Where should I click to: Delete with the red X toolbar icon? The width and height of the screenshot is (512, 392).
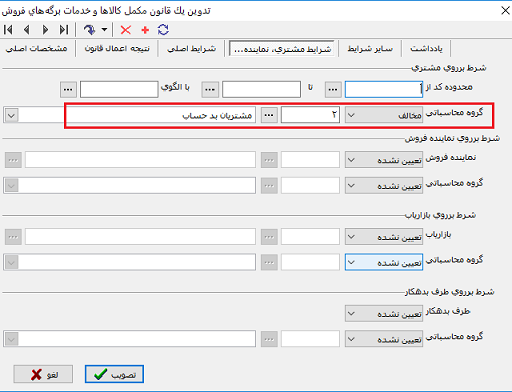(x=126, y=30)
